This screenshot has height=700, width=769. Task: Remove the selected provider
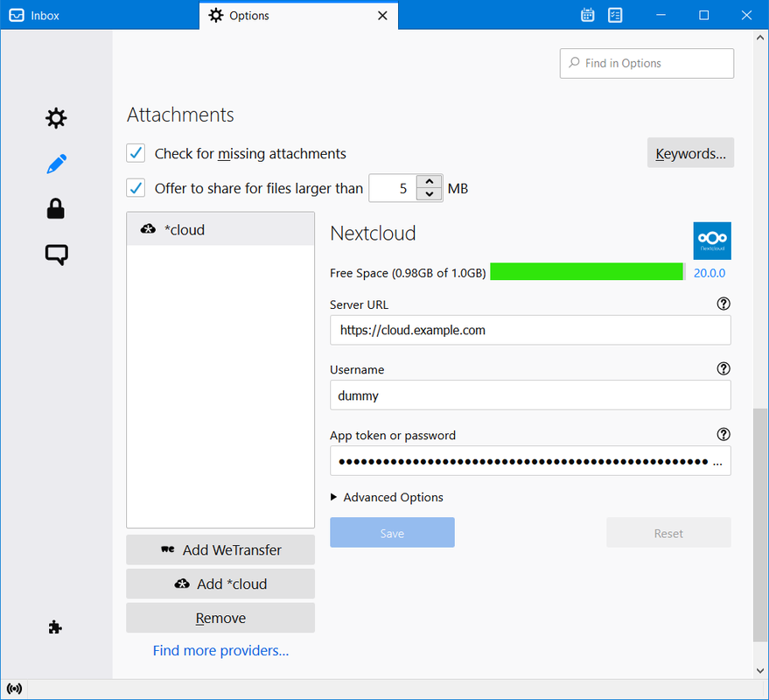[220, 618]
